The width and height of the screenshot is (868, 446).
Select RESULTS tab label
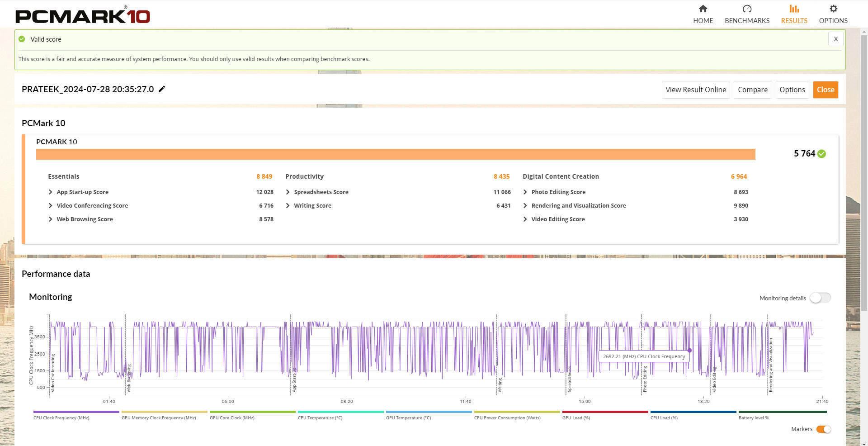794,21
